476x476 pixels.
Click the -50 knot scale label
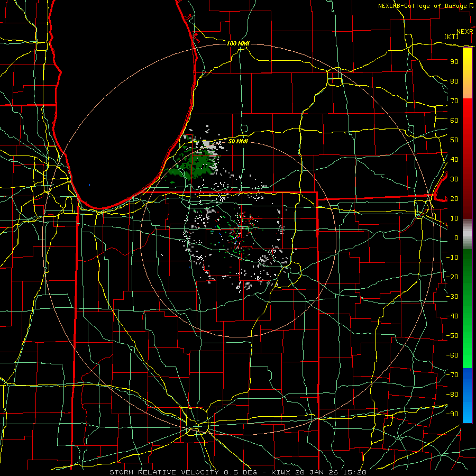452,336
